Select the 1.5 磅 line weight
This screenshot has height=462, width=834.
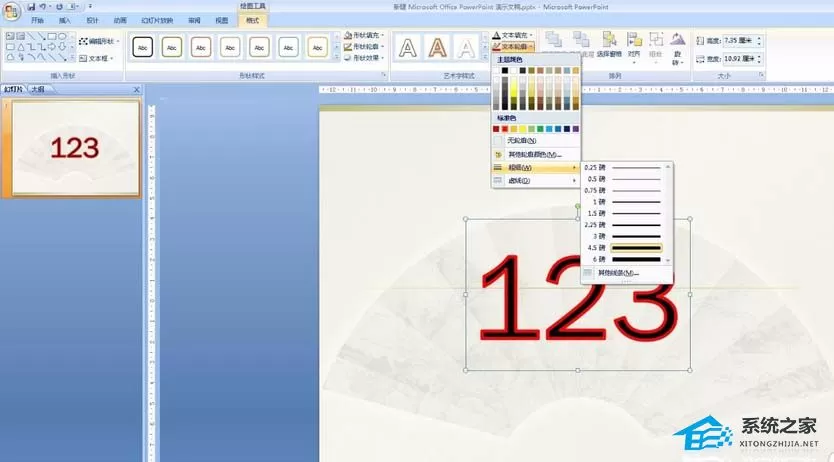coord(623,213)
